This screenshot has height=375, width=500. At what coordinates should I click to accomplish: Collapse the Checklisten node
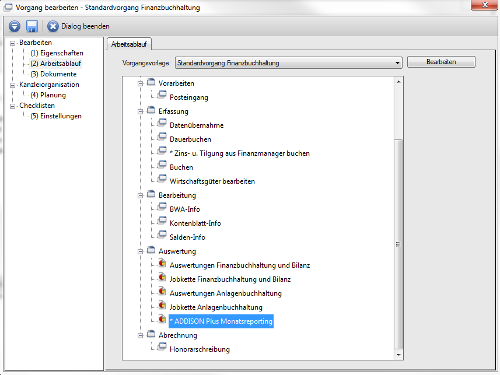pyautogui.click(x=12, y=106)
